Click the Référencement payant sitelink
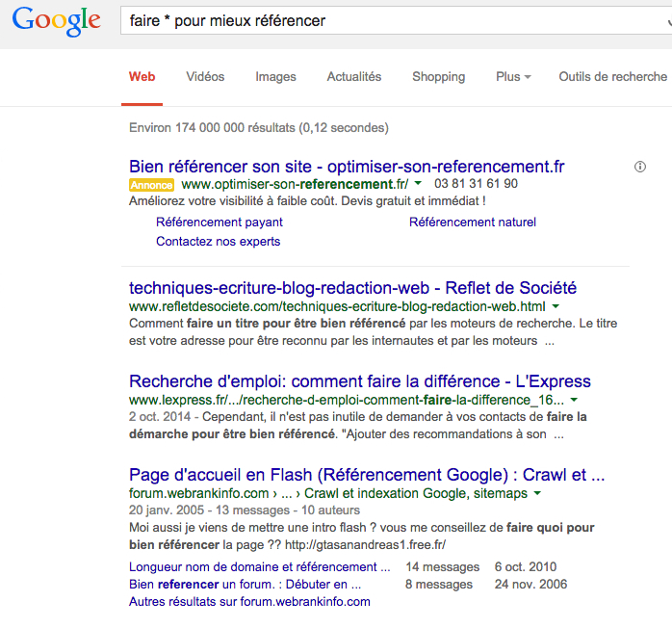672x628 pixels. 219,222
